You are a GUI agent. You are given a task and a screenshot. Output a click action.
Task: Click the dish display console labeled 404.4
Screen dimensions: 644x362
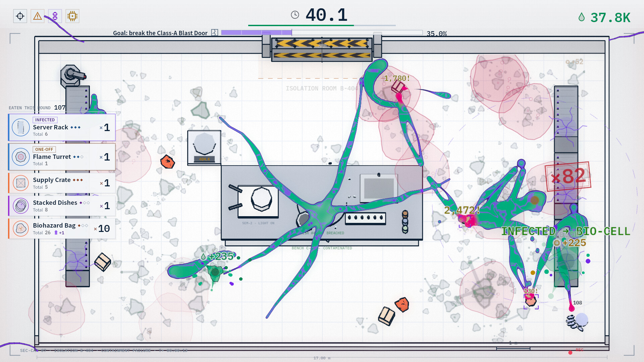pos(204,147)
